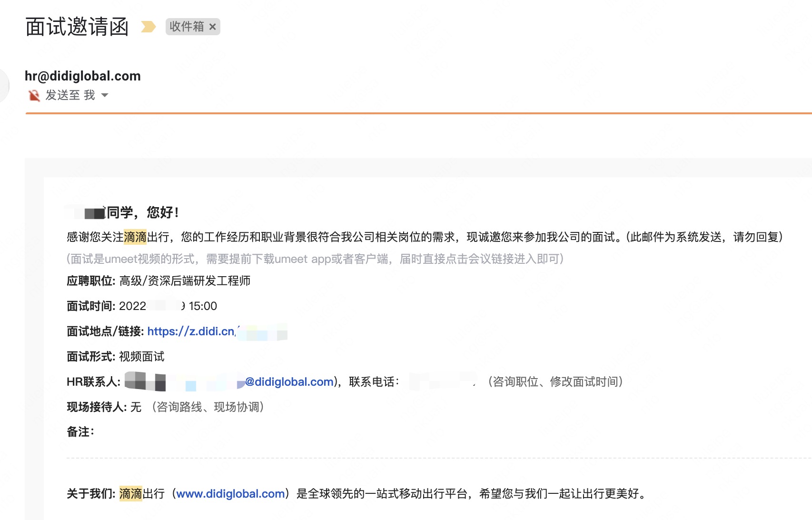Click the 现场接待人 label

(x=97, y=407)
